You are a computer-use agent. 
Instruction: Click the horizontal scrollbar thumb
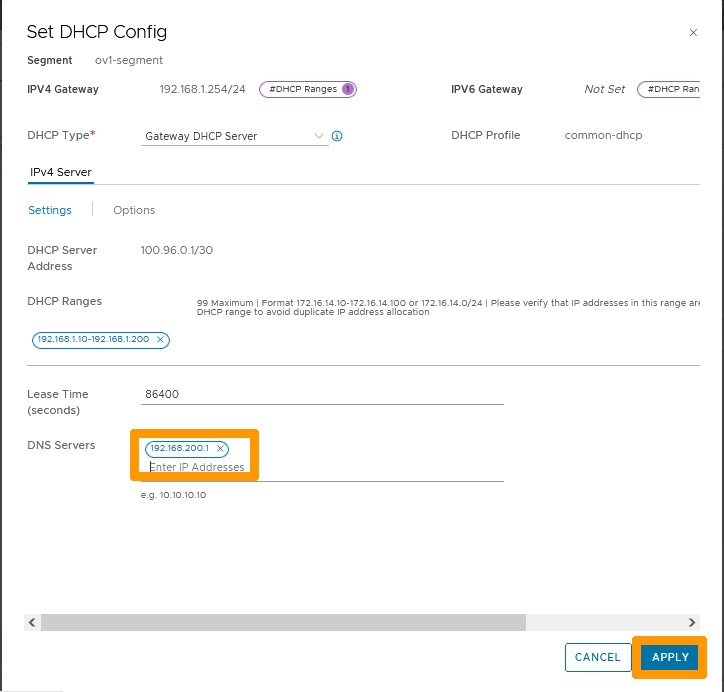(284, 622)
